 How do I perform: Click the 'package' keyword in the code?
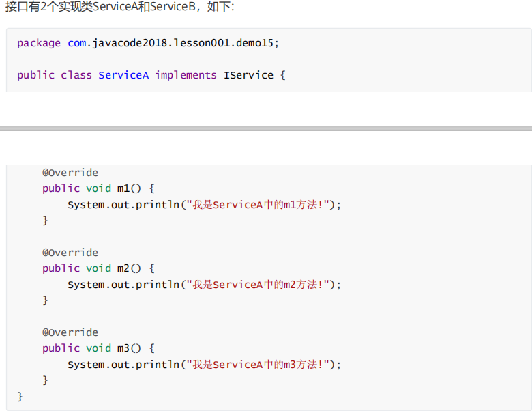[39, 43]
